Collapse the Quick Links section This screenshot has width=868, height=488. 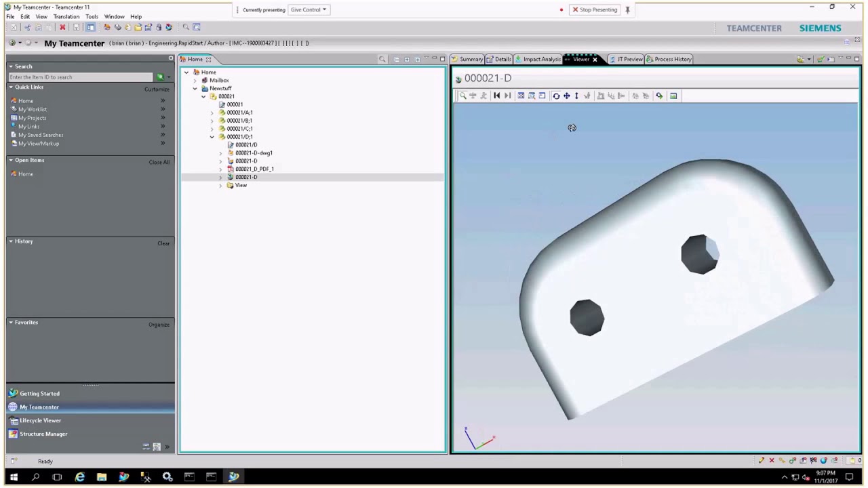pos(11,87)
